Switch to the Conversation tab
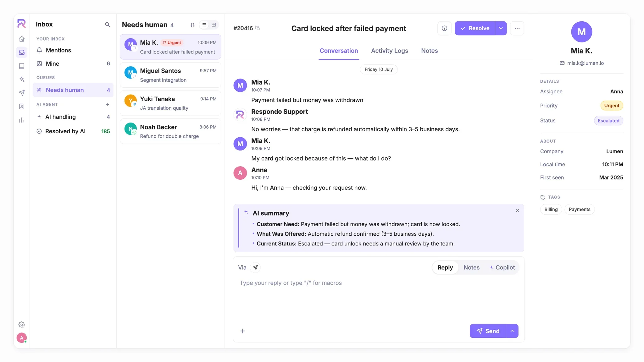The image size is (644, 362). (339, 51)
